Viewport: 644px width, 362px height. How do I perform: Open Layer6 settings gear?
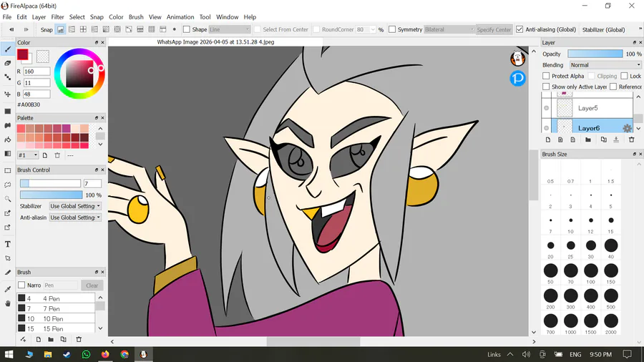(x=627, y=128)
